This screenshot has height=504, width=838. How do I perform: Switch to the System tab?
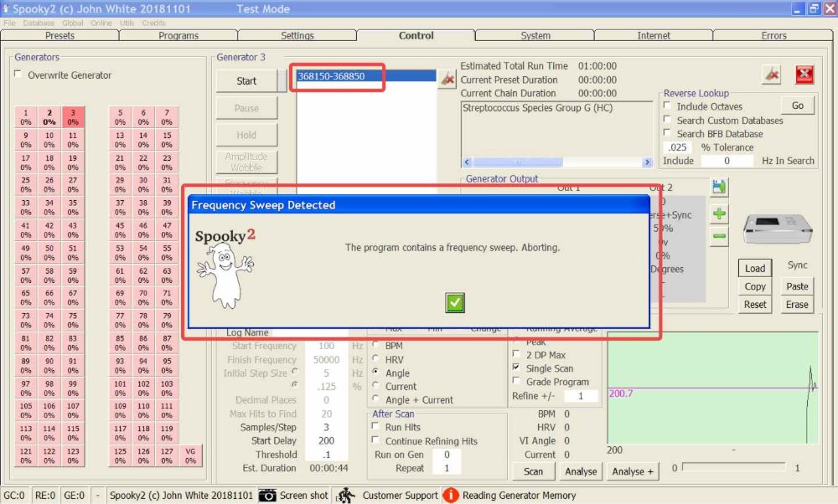(535, 35)
